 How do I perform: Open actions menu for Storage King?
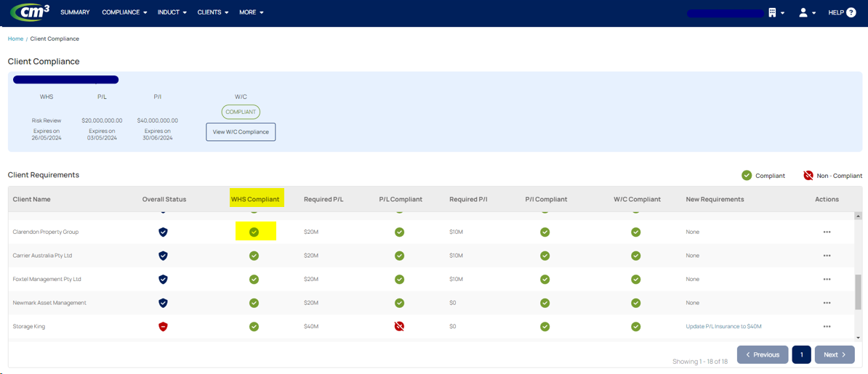click(827, 327)
